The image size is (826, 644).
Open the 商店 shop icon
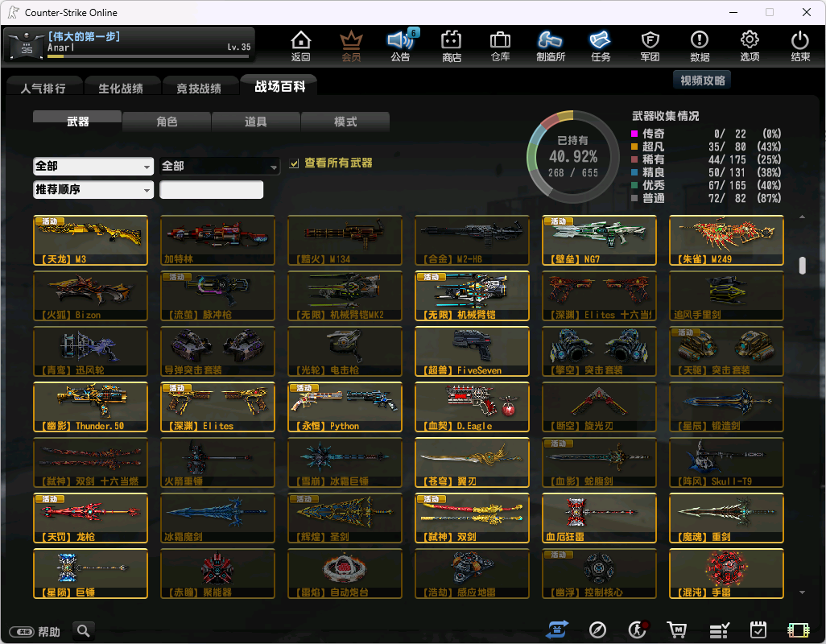[x=452, y=46]
